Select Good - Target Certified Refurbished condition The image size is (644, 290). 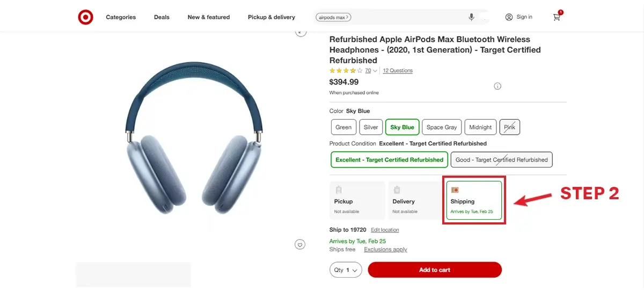501,160
